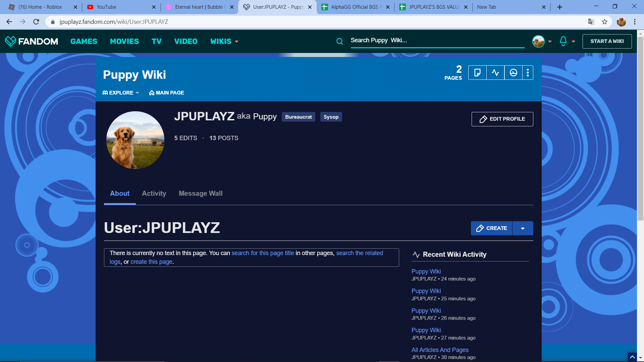Click the Fandom search magnifier icon

(339, 41)
